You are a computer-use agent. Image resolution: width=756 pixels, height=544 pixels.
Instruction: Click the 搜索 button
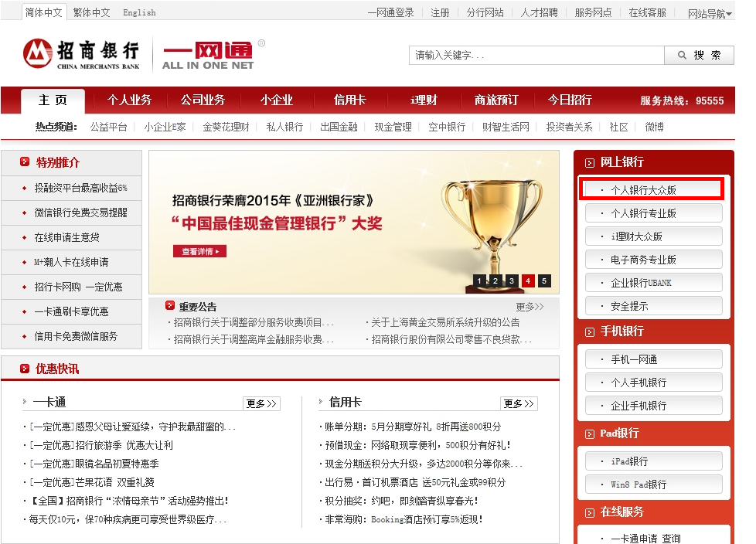click(699, 55)
